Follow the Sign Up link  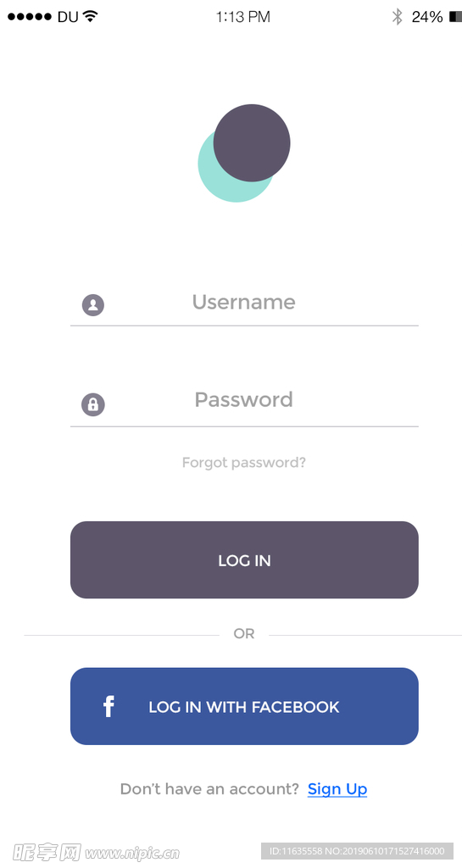[337, 789]
